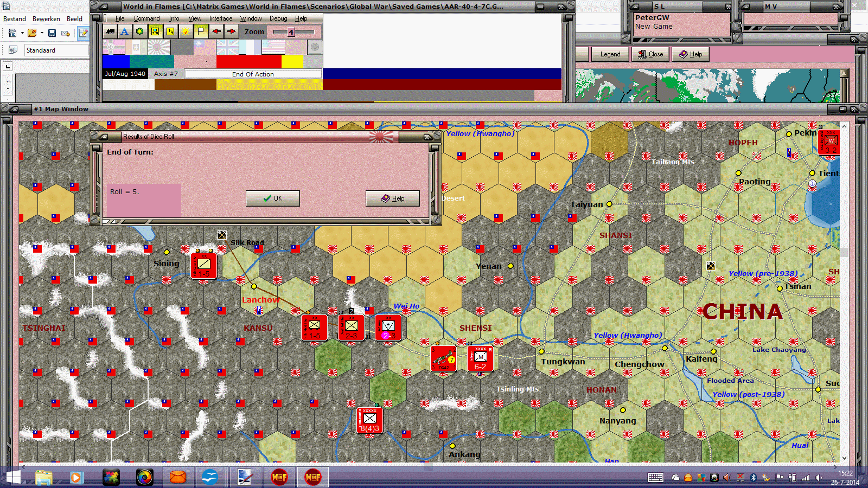Click the red back arrow toolbar icon
The height and width of the screenshot is (488, 868).
[216, 31]
